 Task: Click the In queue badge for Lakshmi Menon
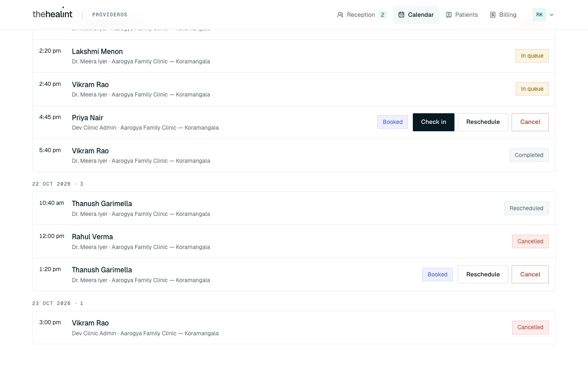(532, 56)
